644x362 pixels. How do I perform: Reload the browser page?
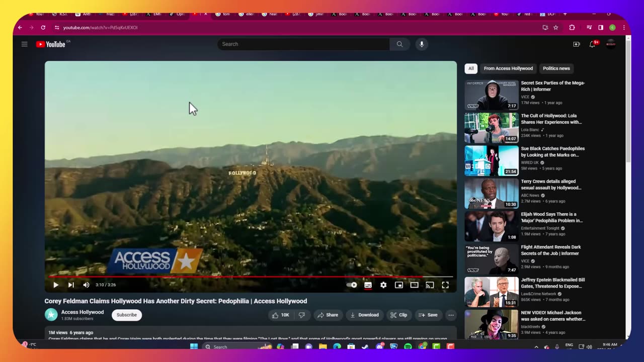43,28
